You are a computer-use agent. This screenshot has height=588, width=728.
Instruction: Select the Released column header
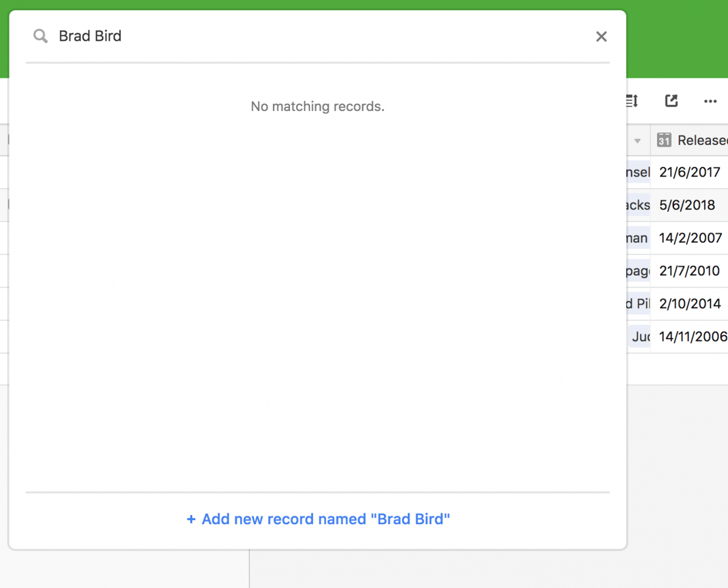pos(690,140)
